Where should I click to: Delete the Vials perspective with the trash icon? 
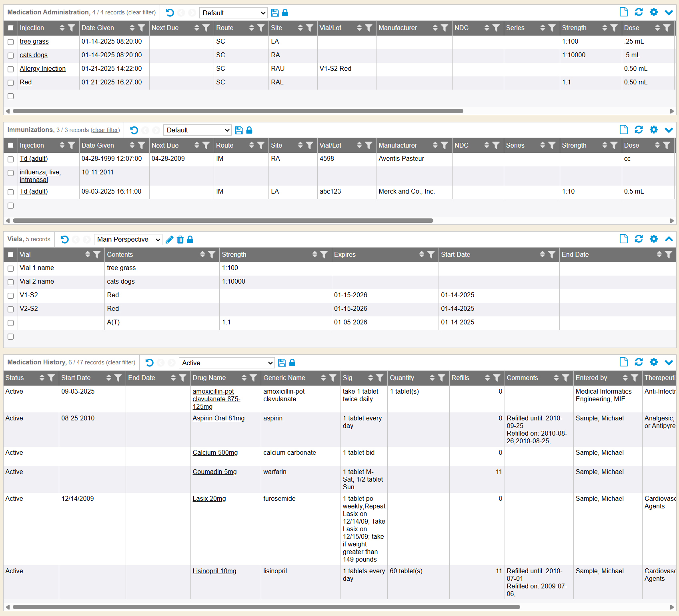180,240
